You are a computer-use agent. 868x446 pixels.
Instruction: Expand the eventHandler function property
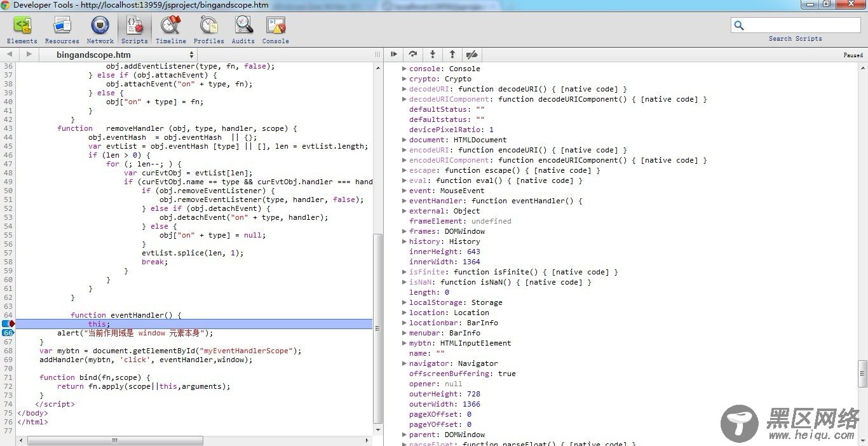404,201
